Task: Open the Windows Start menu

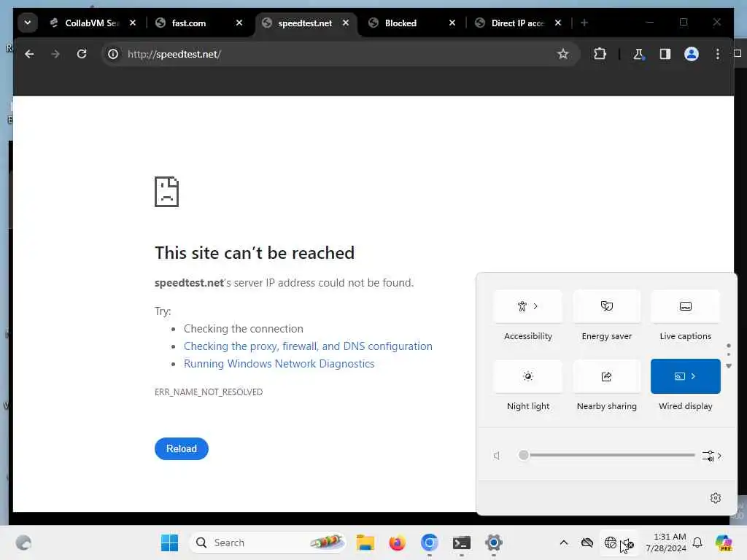Action: 169,542
